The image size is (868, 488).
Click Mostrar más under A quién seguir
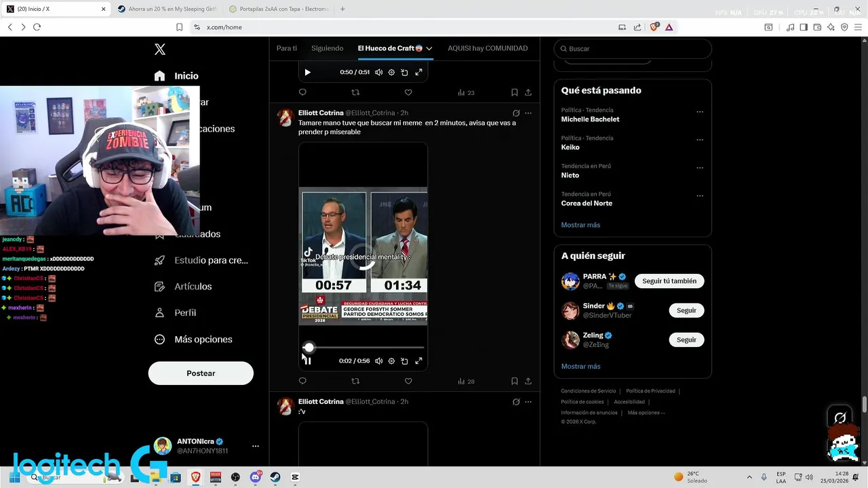pos(580,367)
